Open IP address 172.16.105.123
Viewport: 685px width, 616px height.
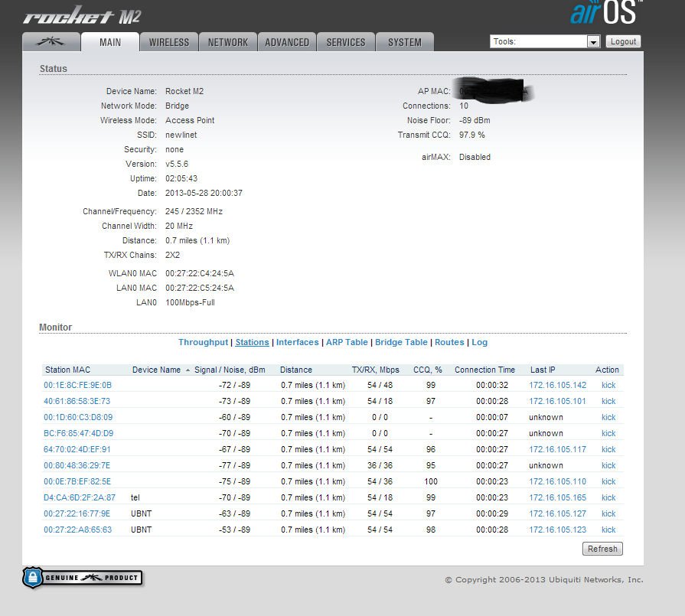(x=557, y=530)
